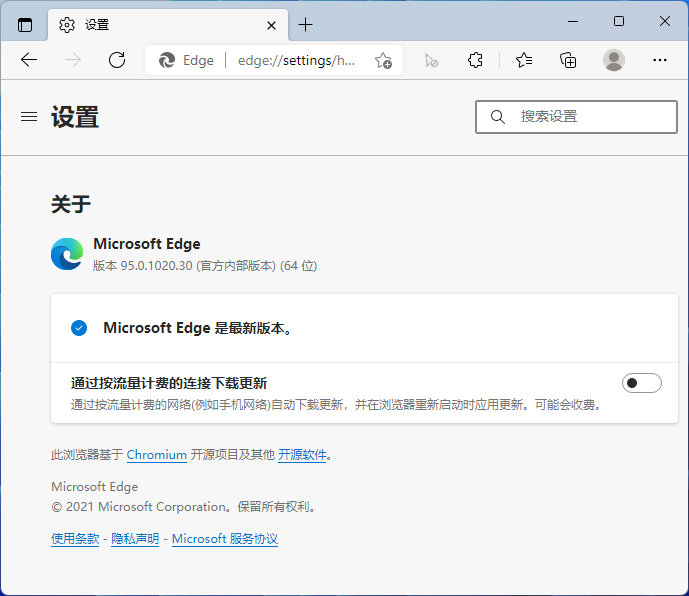Open the 开源软件 link
Image resolution: width=689 pixels, height=596 pixels.
[302, 455]
